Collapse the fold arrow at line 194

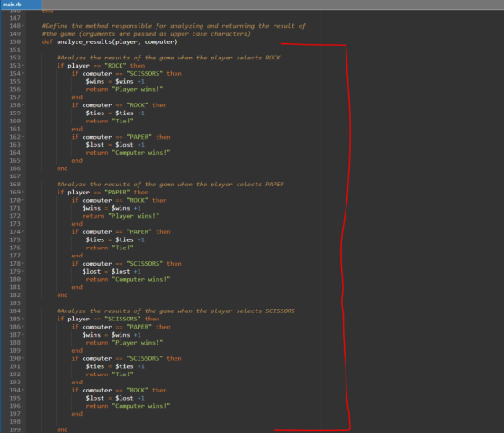pos(23,390)
